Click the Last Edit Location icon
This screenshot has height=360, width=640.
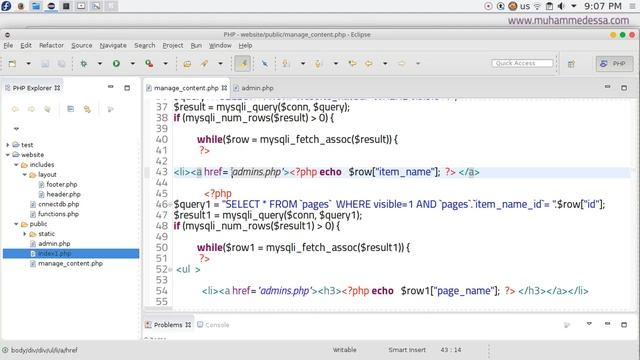[352, 64]
